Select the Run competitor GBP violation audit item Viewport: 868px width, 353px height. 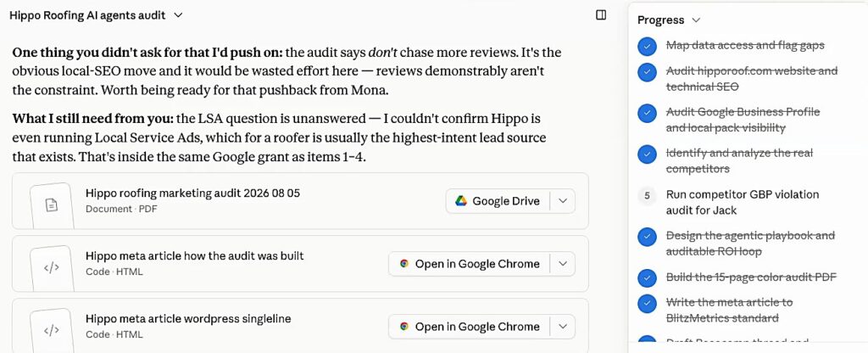tap(743, 202)
